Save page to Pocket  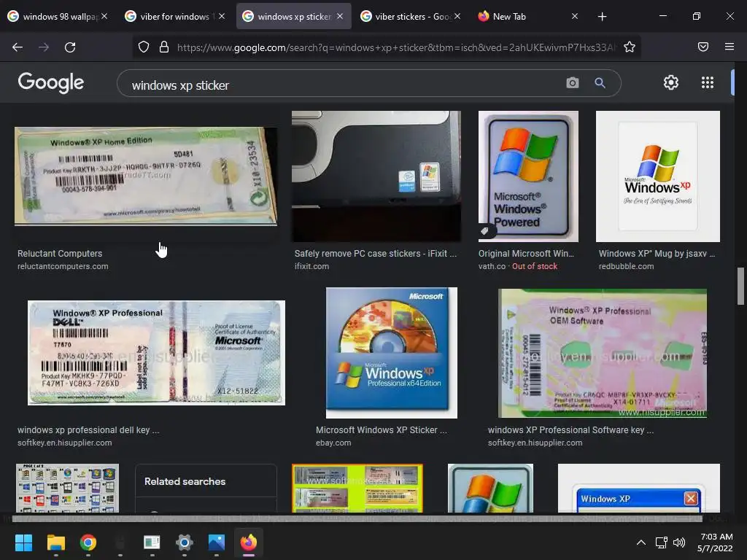click(703, 47)
